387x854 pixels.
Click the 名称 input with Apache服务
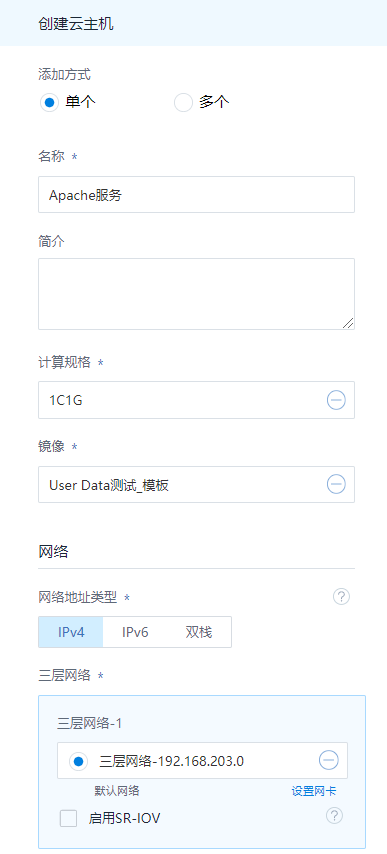(x=196, y=194)
